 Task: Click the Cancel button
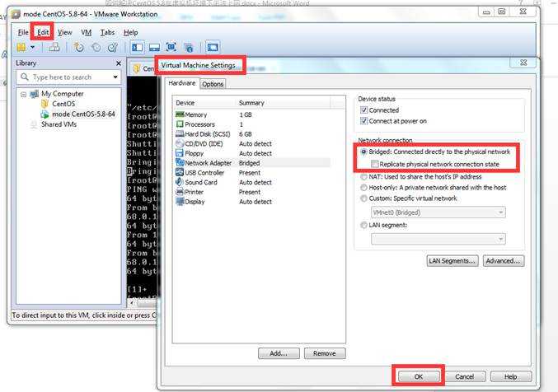click(465, 376)
